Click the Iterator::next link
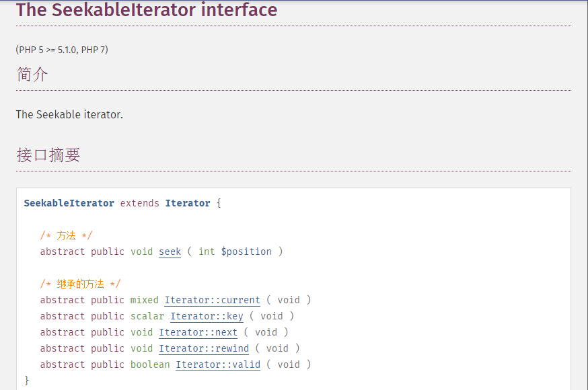588x390 pixels. click(198, 332)
